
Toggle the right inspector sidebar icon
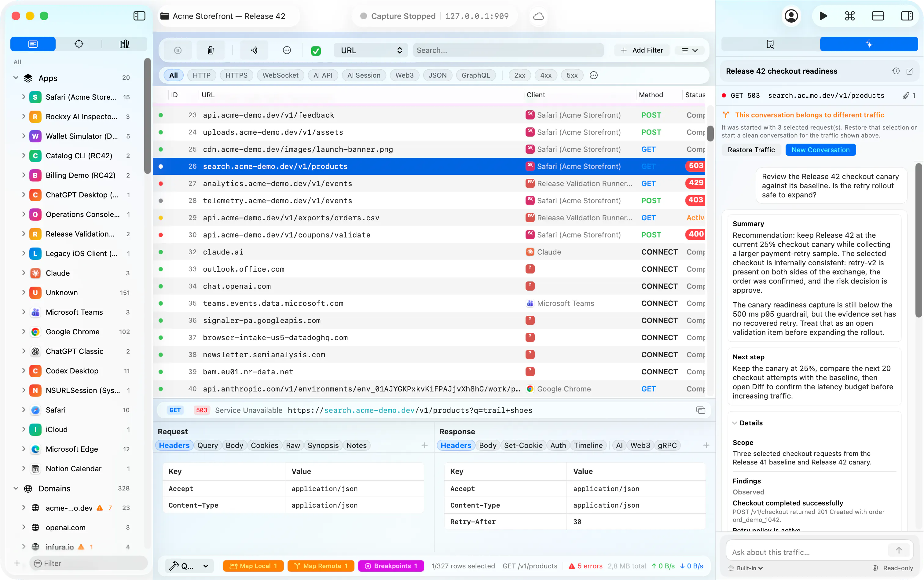coord(907,16)
